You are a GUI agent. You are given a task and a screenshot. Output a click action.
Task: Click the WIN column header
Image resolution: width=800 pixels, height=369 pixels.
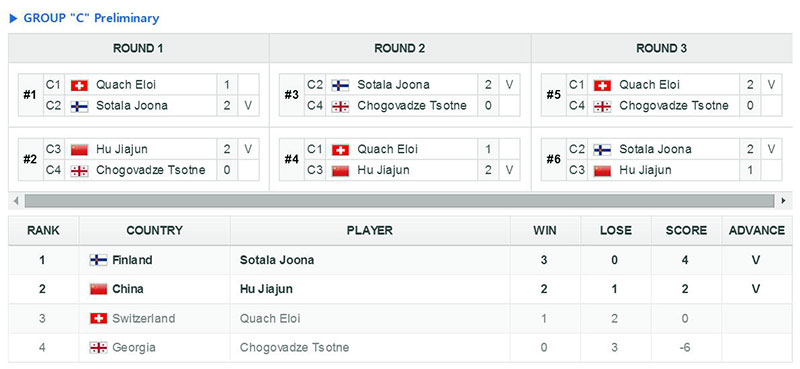[545, 231]
